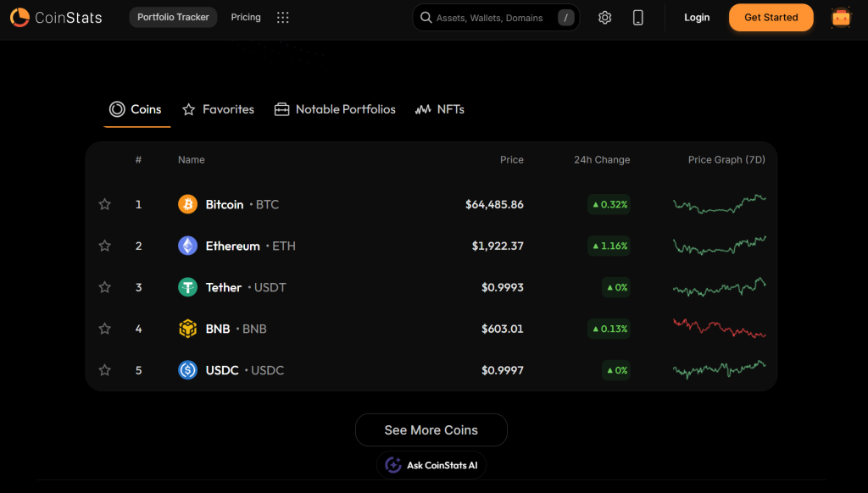868x493 pixels.
Task: Click the Tether coin icon
Action: pyautogui.click(x=187, y=287)
